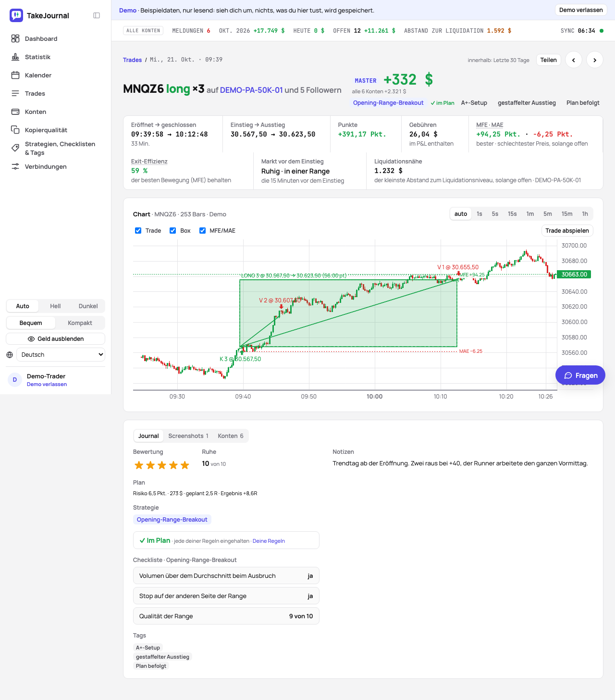Go to the next trade arrow
The height and width of the screenshot is (700, 615).
[595, 60]
